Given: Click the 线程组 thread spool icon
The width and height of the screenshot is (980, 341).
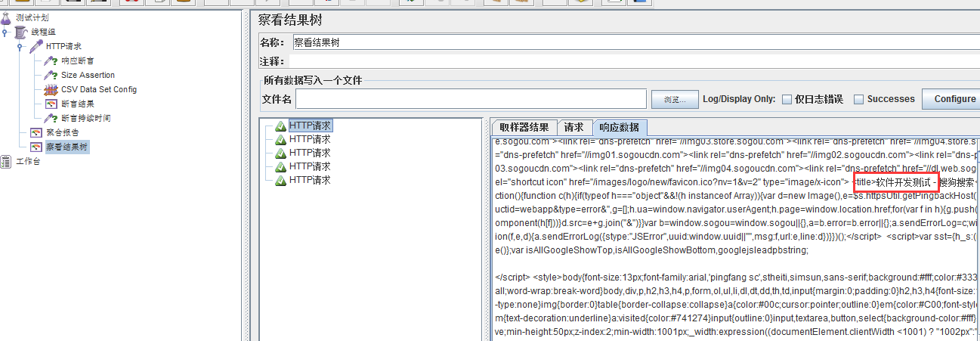Looking at the screenshot, I should [x=20, y=32].
